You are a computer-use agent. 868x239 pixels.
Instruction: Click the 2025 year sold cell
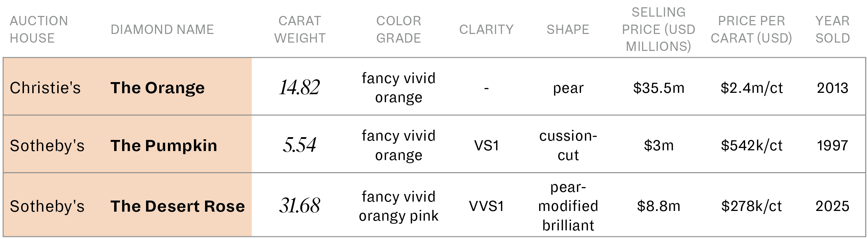tap(832, 206)
